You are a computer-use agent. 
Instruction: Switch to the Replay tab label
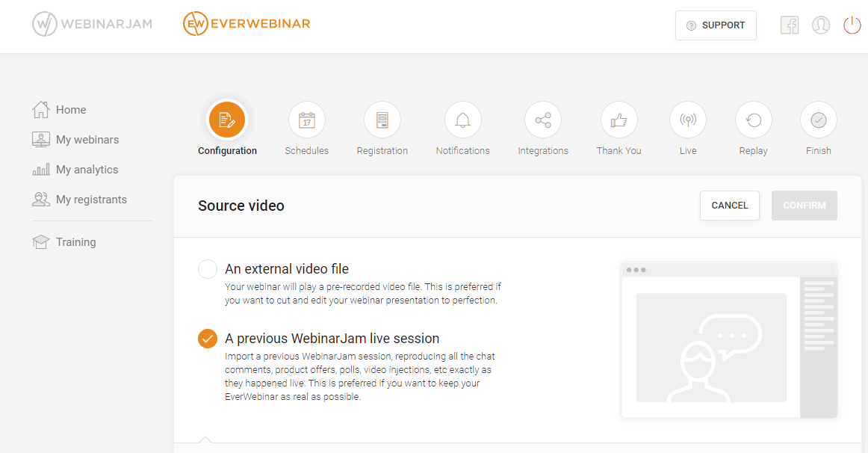754,151
